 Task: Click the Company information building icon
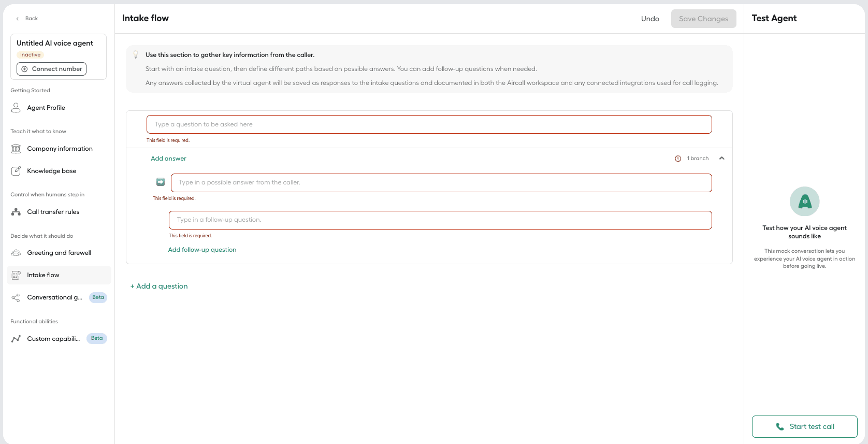coord(16,149)
